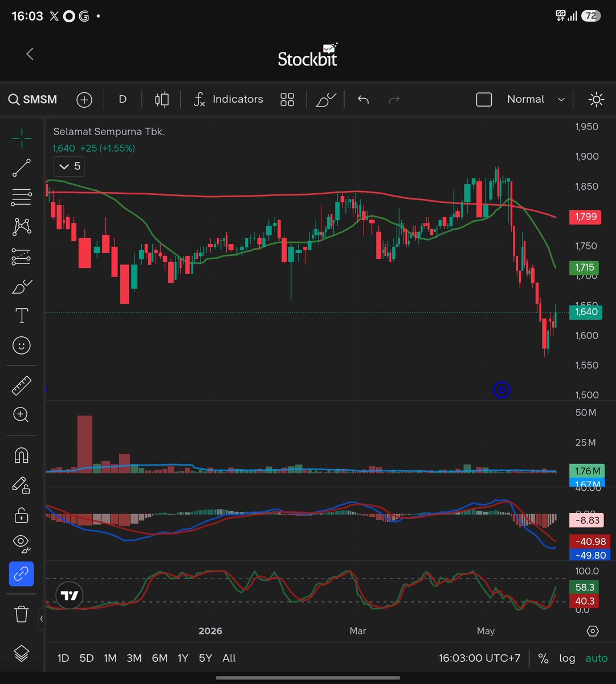Open the Indicators menu
616x684 pixels.
click(x=228, y=100)
